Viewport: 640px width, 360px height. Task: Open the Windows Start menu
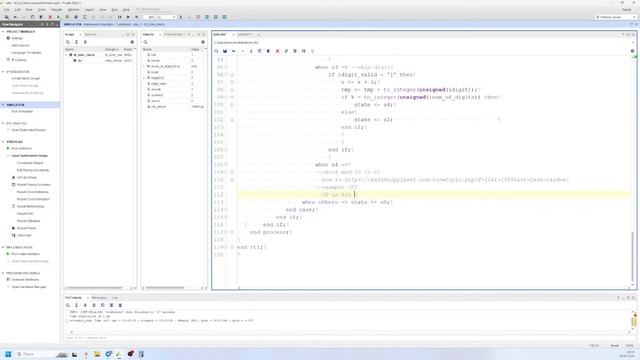click(8, 354)
